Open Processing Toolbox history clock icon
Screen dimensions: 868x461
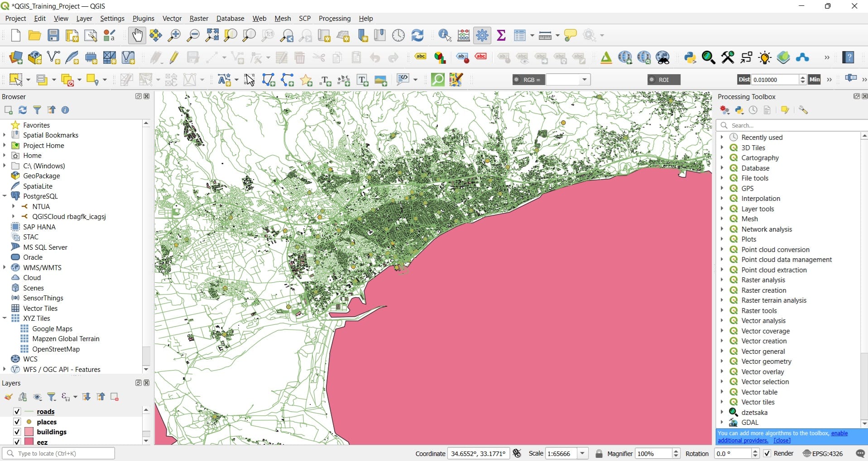(x=753, y=110)
